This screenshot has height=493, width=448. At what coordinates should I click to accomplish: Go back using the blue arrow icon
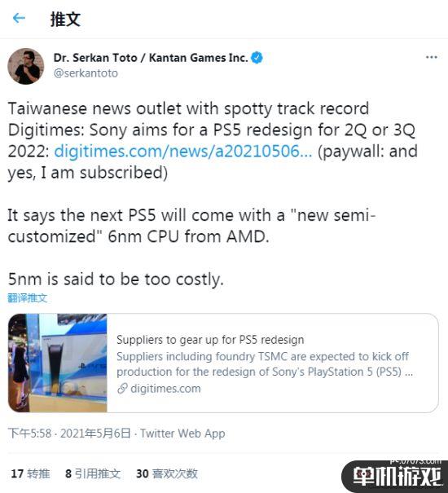[19, 18]
